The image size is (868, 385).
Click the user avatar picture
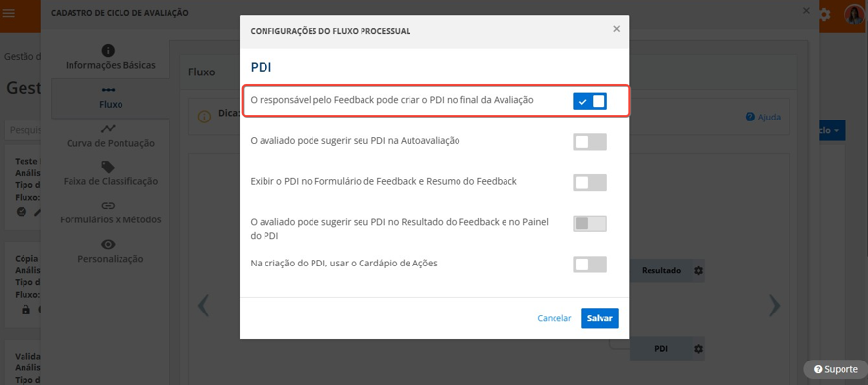point(854,14)
